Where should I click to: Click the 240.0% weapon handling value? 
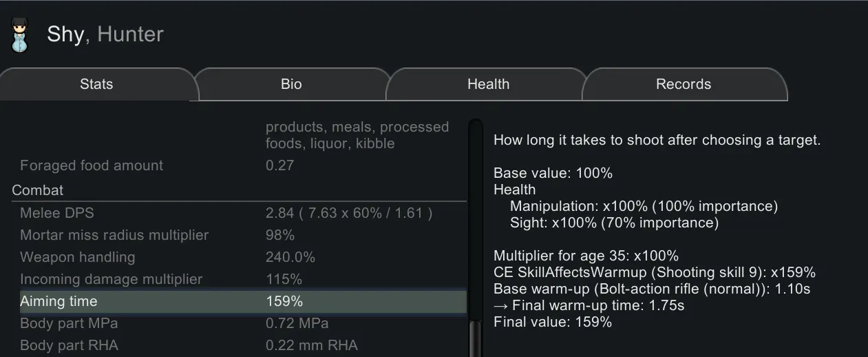coord(290,257)
